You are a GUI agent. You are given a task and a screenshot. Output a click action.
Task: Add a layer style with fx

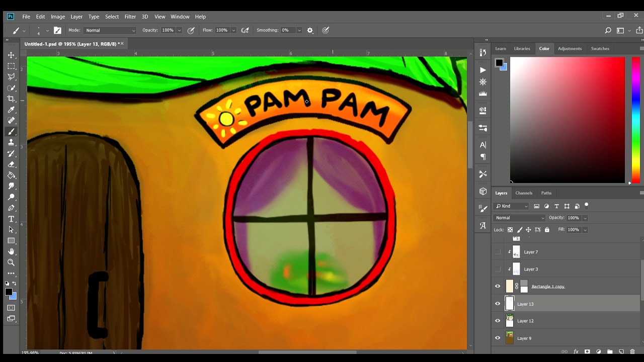click(576, 351)
